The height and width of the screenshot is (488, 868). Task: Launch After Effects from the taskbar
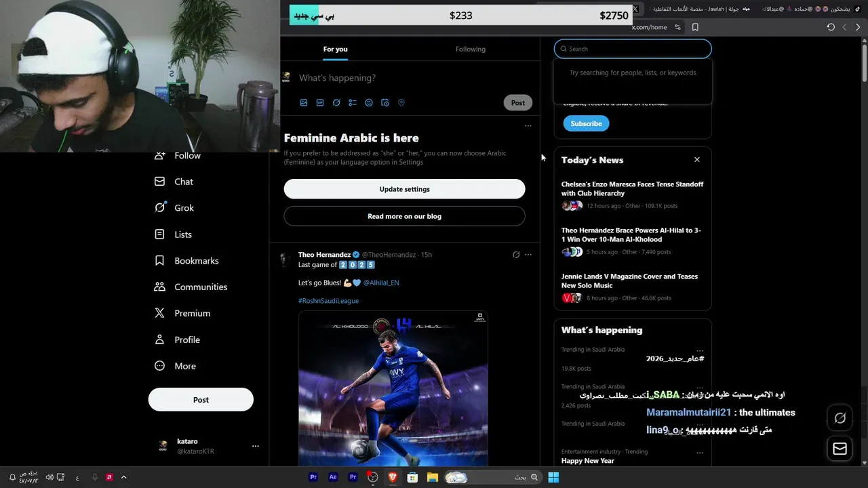pos(333,477)
